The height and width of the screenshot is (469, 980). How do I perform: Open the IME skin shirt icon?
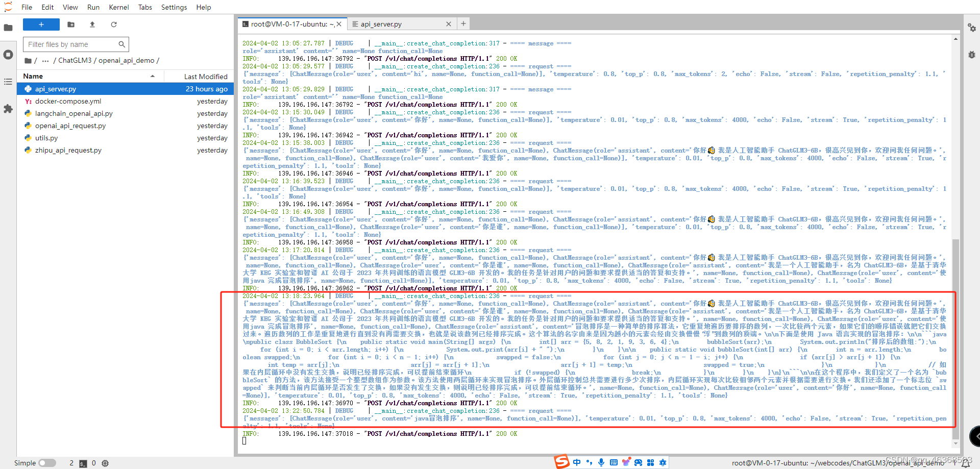[x=626, y=462]
